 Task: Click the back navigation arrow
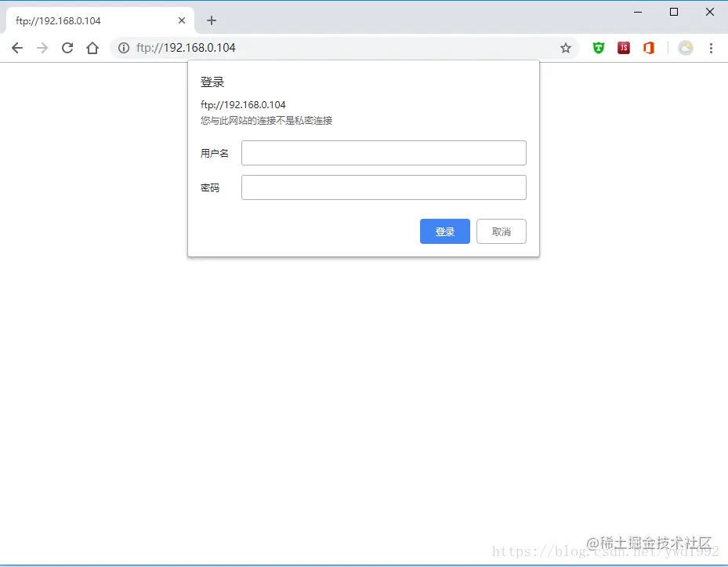pos(17,47)
